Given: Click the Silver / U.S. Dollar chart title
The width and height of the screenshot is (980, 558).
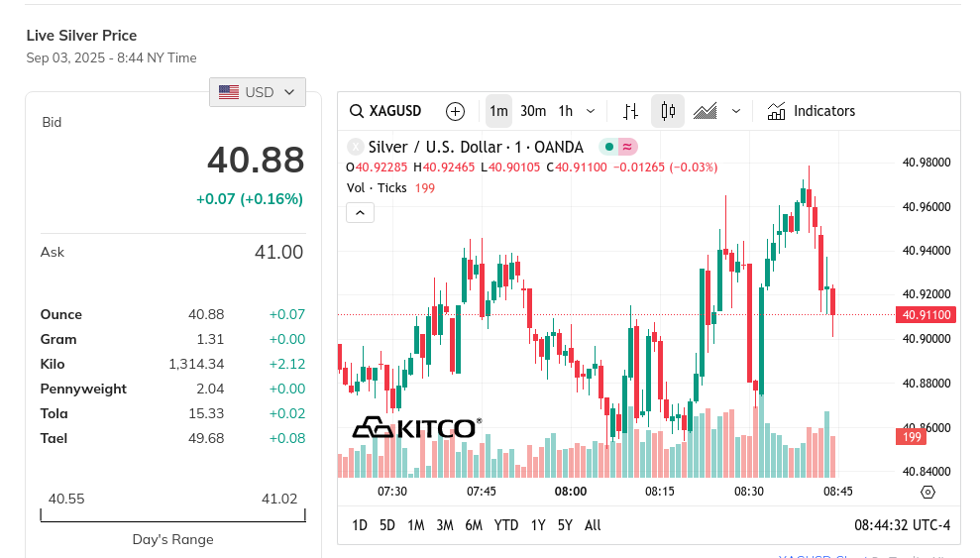Looking at the screenshot, I should coord(476,147).
